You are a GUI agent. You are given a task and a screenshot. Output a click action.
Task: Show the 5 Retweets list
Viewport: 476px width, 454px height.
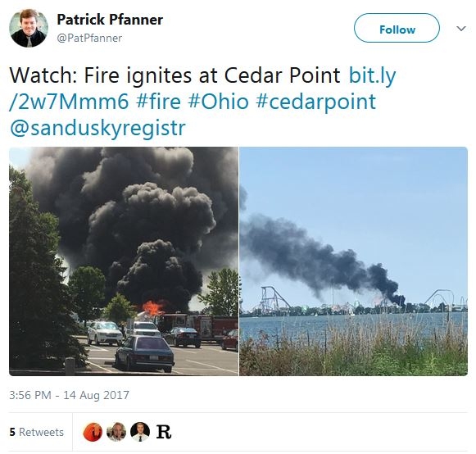point(37,432)
